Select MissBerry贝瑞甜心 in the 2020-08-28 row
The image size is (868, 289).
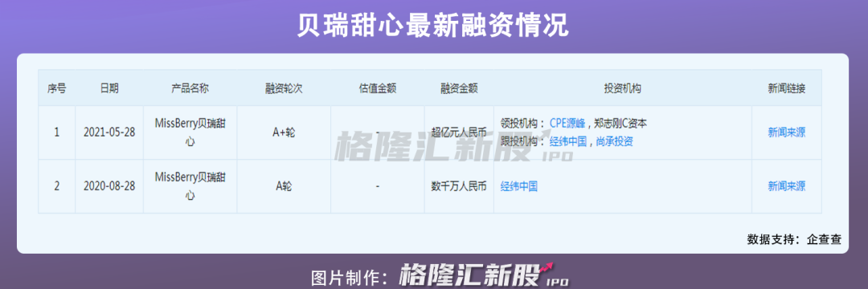(190, 186)
